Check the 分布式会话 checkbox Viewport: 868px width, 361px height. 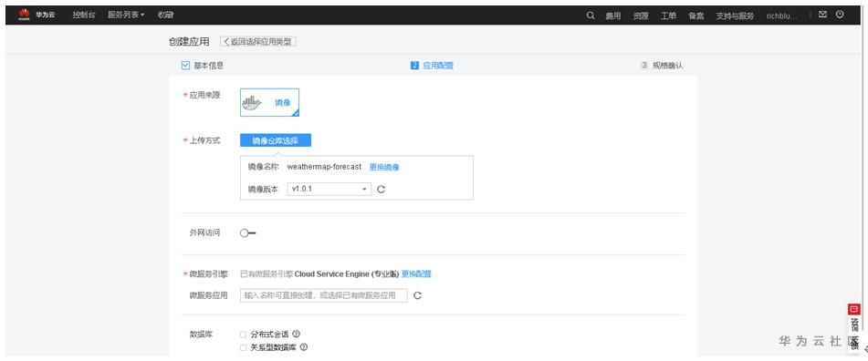point(243,335)
